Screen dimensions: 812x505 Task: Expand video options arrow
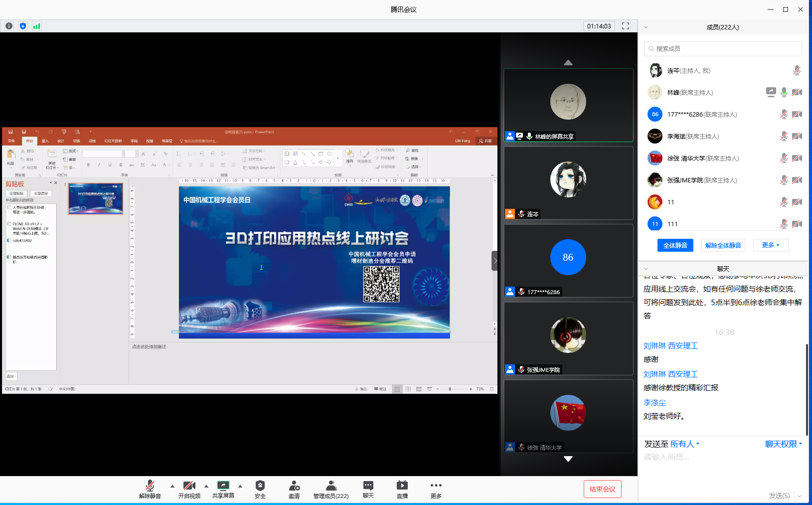(x=206, y=486)
